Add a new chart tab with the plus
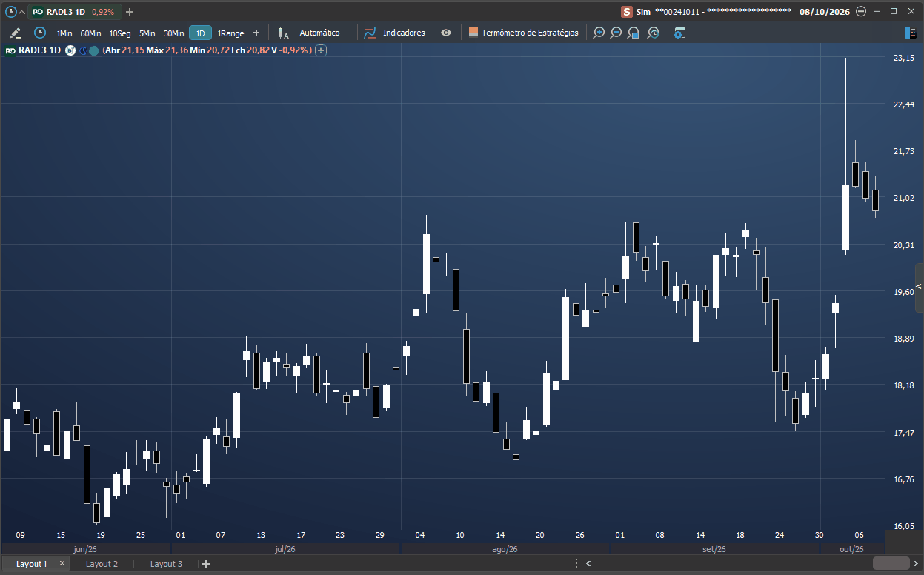The width and height of the screenshot is (924, 575). point(130,12)
